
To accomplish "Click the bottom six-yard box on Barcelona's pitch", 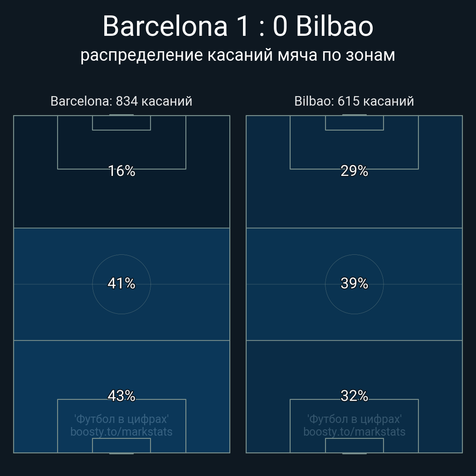I will pos(121,446).
